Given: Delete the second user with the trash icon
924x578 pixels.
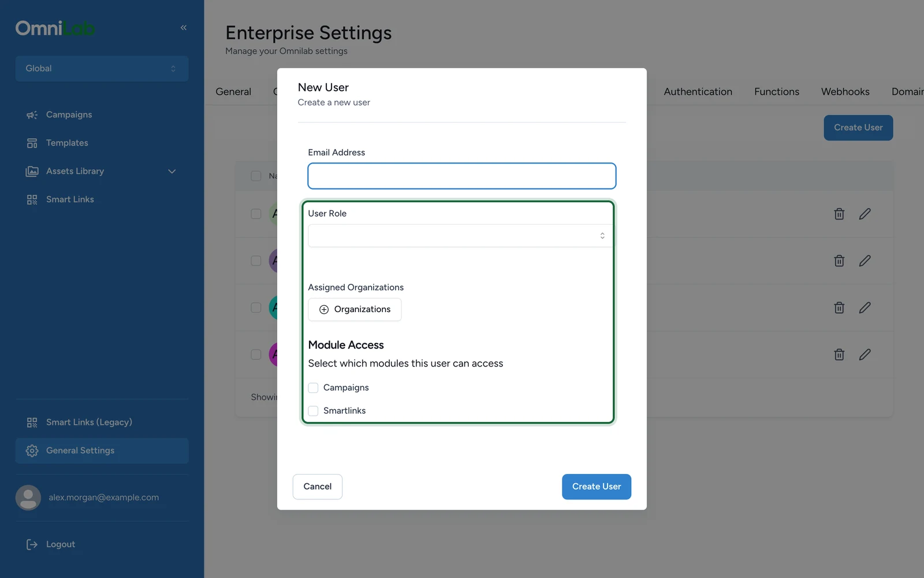Looking at the screenshot, I should pyautogui.click(x=839, y=261).
